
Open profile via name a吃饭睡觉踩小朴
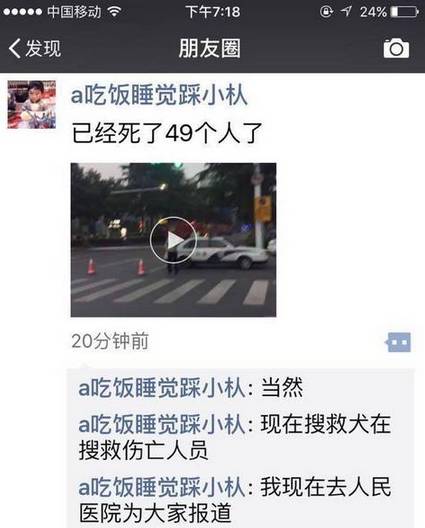pos(159,96)
